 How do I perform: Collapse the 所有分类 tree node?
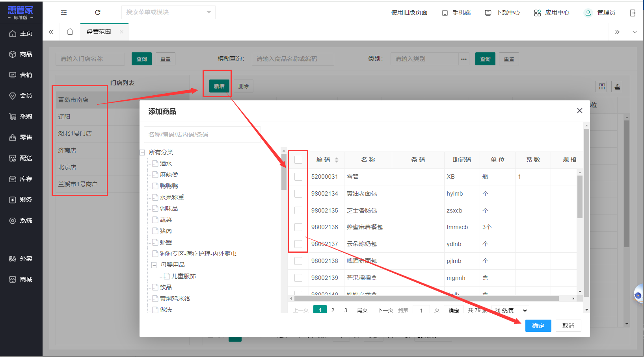(142, 152)
